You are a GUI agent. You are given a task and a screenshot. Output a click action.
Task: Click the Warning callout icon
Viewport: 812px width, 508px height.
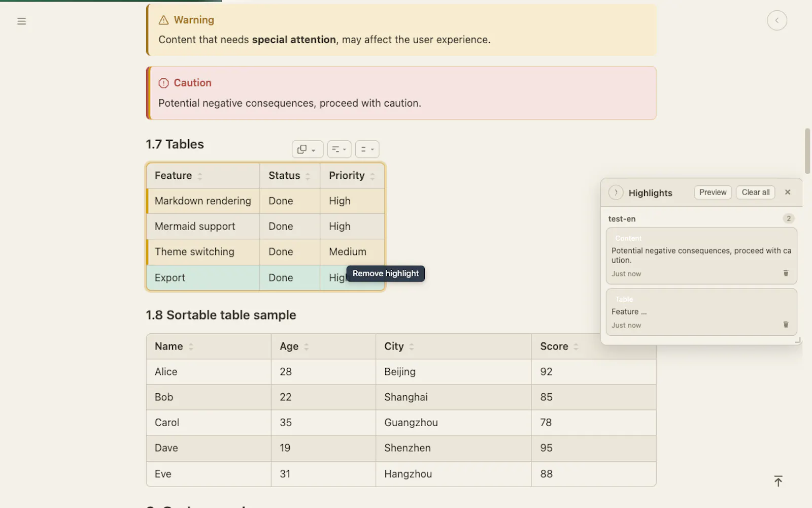click(x=163, y=20)
